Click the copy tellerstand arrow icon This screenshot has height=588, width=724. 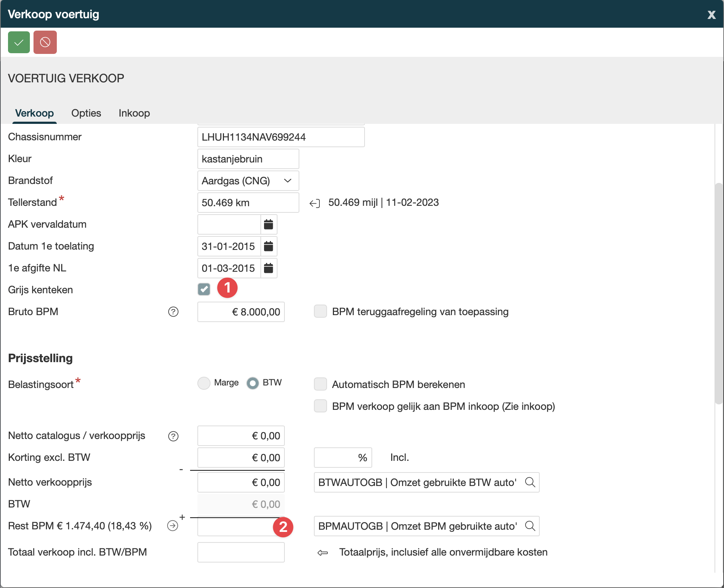point(315,203)
